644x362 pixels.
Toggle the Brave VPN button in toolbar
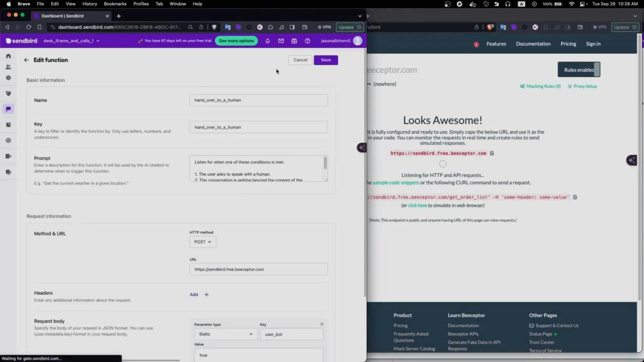pyautogui.click(x=324, y=27)
